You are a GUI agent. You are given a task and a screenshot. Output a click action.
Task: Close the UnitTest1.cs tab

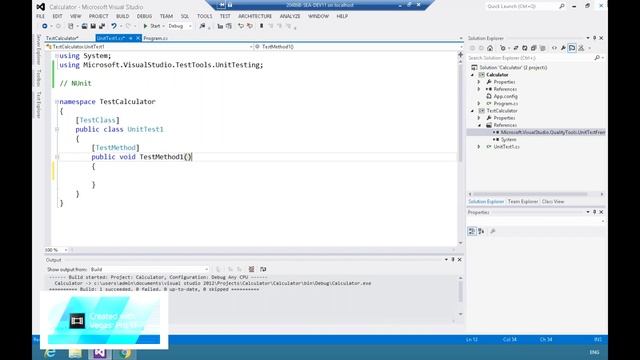click(x=138, y=38)
